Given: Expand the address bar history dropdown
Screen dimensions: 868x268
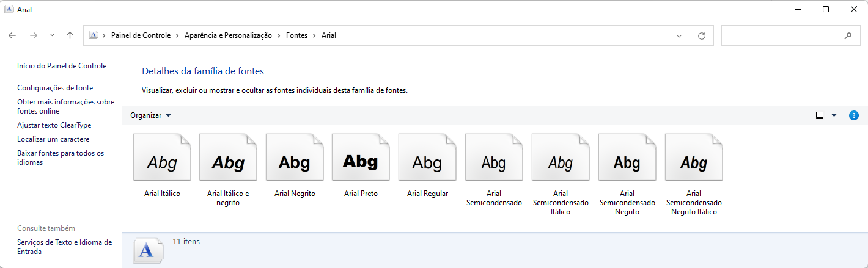Looking at the screenshot, I should (x=679, y=35).
